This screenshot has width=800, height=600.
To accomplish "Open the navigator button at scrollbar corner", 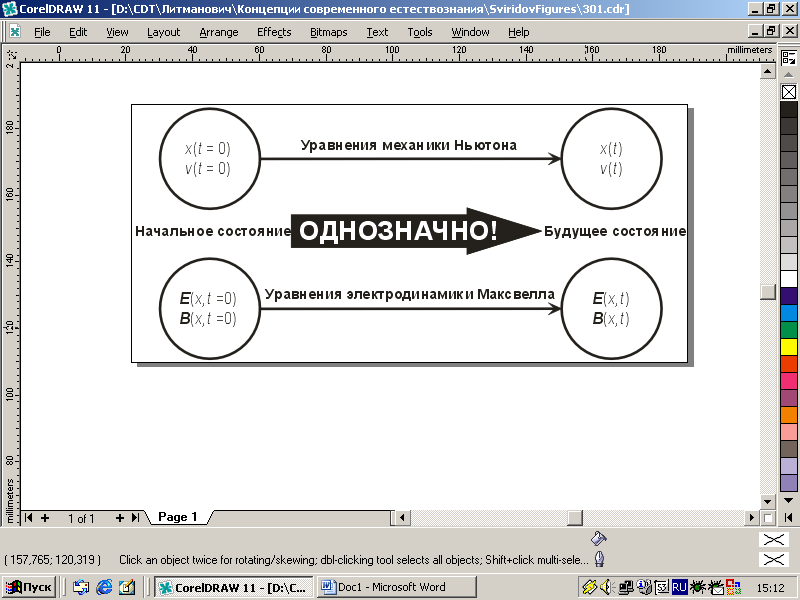I will 768,518.
